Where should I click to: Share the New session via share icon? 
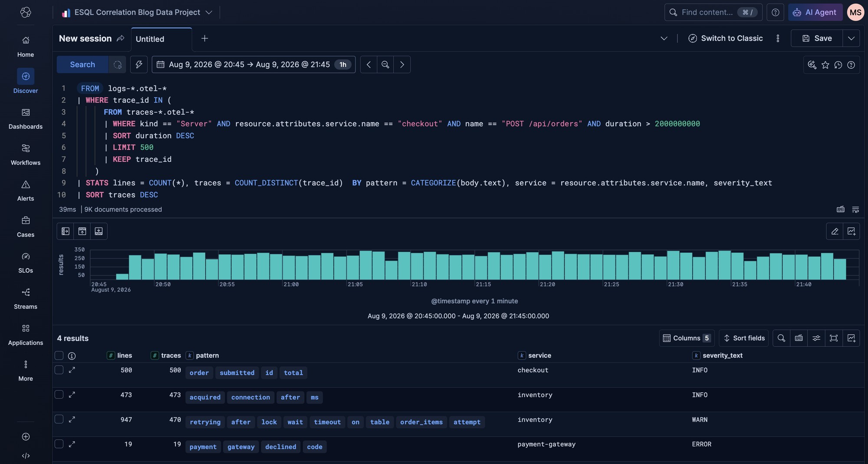(x=120, y=39)
